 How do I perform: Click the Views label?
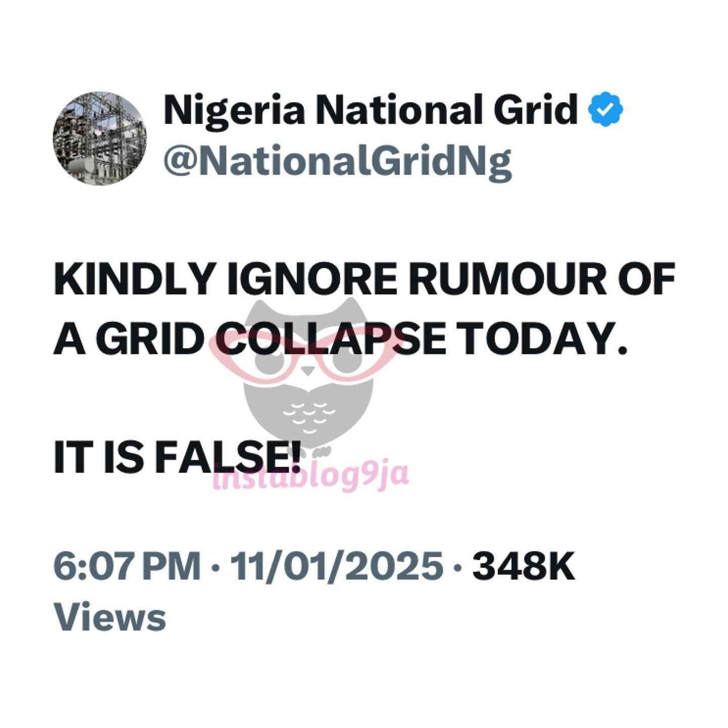coord(110,618)
